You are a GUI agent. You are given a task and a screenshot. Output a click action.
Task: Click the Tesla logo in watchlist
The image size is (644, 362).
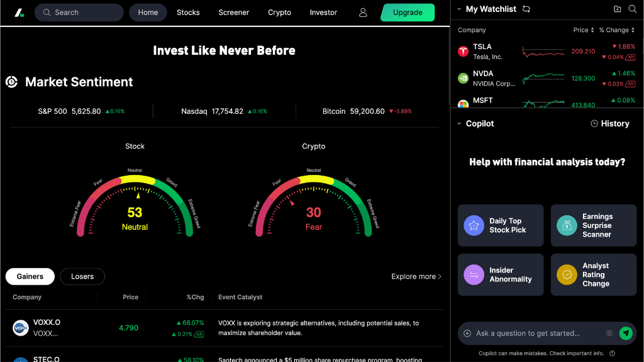point(464,52)
